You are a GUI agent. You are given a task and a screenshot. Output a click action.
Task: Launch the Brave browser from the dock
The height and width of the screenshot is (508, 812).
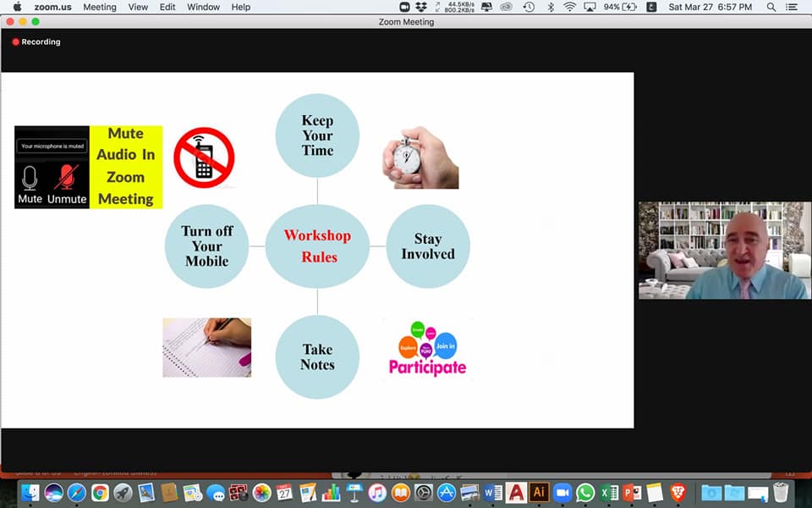coord(678,492)
